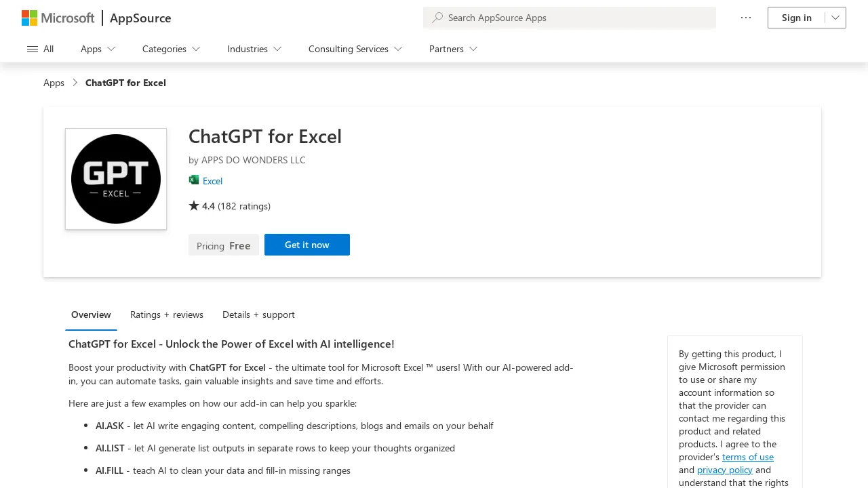Open the terms of use link
868x488 pixels.
[x=747, y=457]
